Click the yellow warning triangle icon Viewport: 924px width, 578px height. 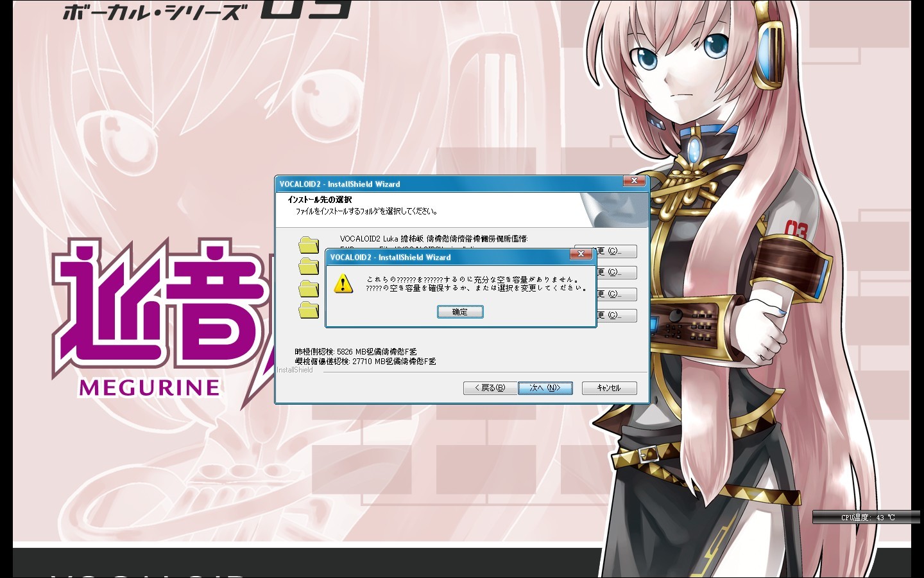tap(343, 283)
